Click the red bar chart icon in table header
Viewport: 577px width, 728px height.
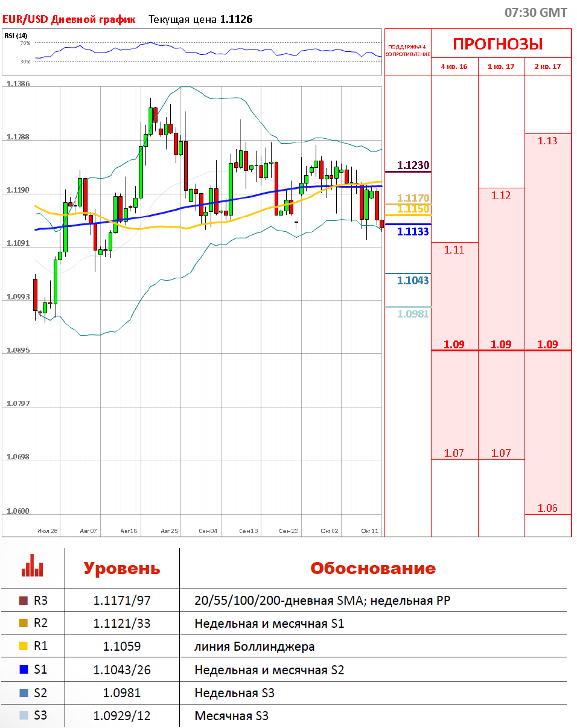click(x=33, y=568)
